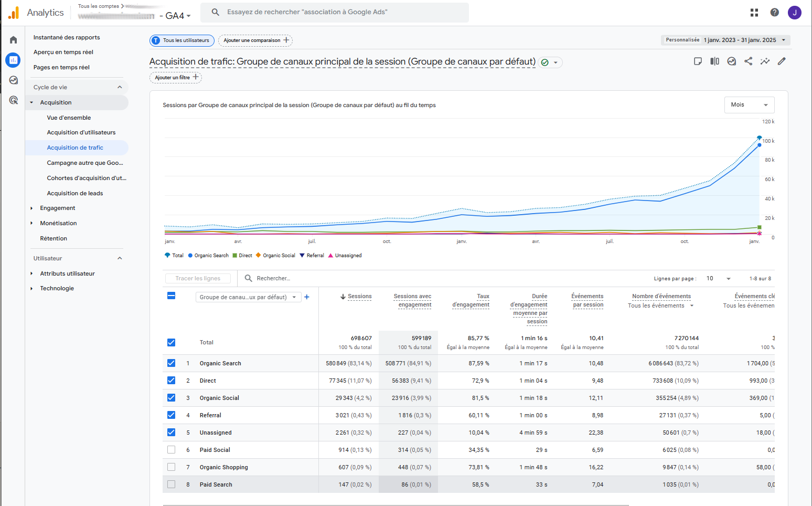This screenshot has height=506, width=812.
Task: Open Pages en temps réel
Action: pyautogui.click(x=61, y=67)
